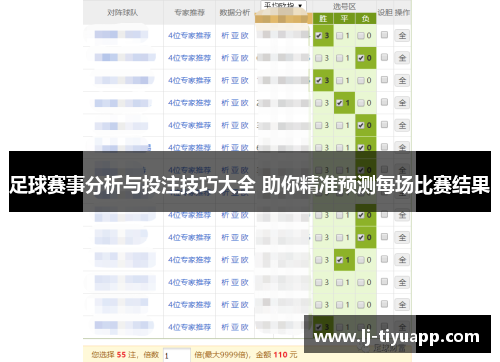Uncheck 负 (0) in the fifth match row

pos(361,125)
